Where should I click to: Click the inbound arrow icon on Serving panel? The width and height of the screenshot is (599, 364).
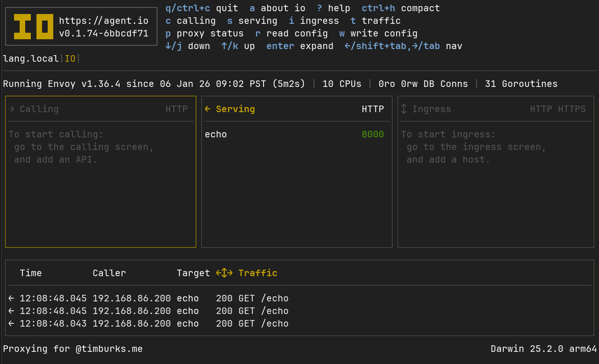[x=208, y=108]
